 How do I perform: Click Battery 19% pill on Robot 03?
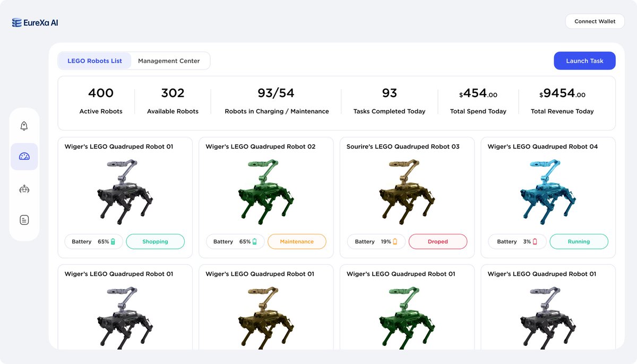376,241
